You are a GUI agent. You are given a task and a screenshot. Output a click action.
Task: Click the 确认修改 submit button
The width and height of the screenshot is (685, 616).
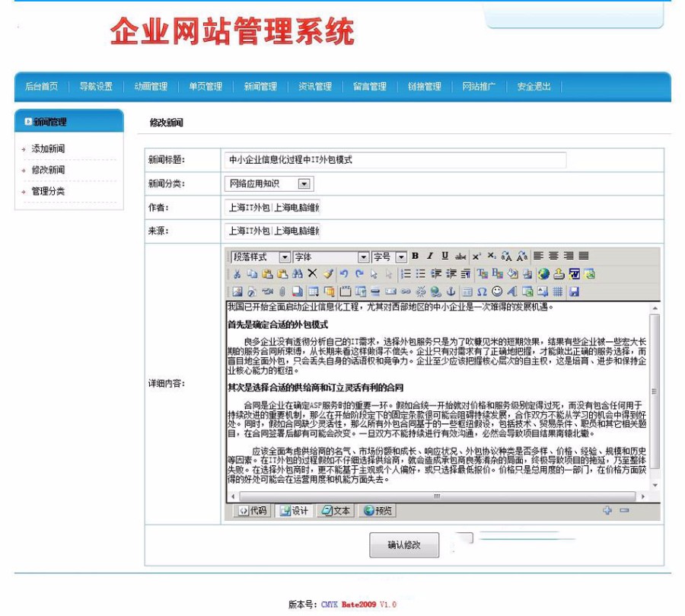tap(404, 544)
